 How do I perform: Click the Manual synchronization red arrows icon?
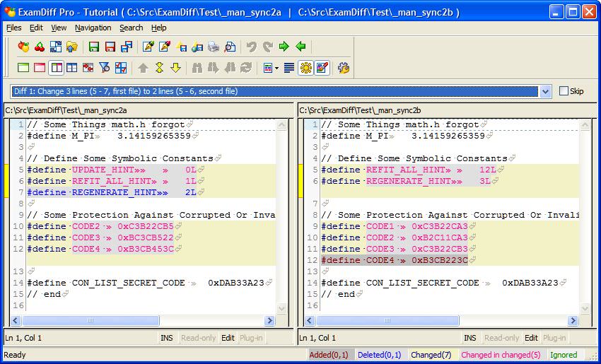(x=88, y=68)
